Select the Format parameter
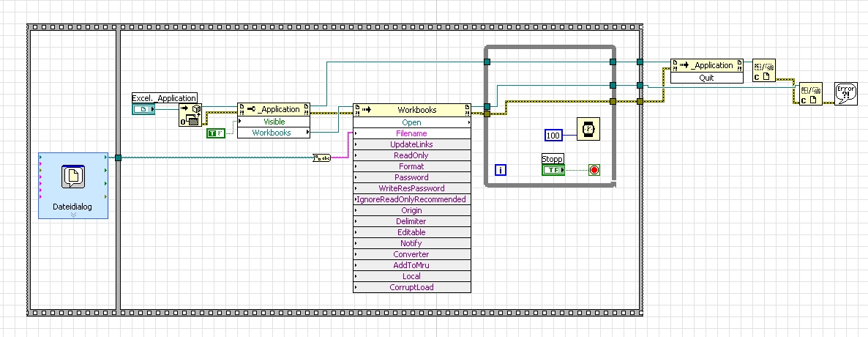Screen dimensions: 868x337 (412, 166)
